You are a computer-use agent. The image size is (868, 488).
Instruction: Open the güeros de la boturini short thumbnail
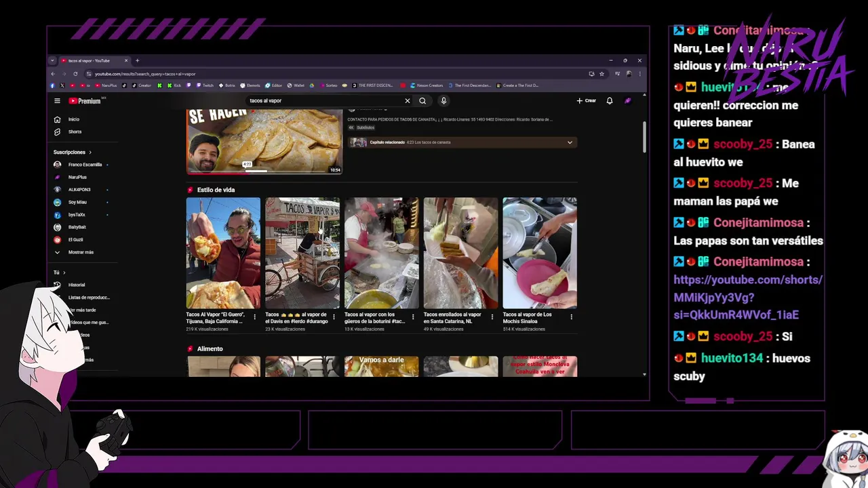click(x=382, y=253)
